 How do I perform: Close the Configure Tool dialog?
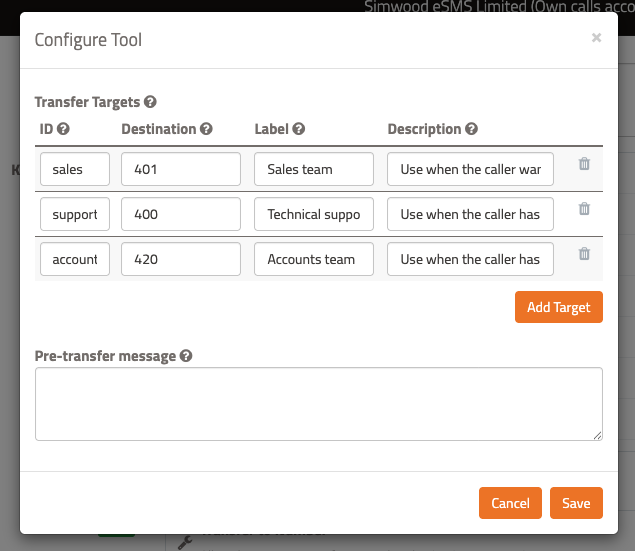point(596,38)
